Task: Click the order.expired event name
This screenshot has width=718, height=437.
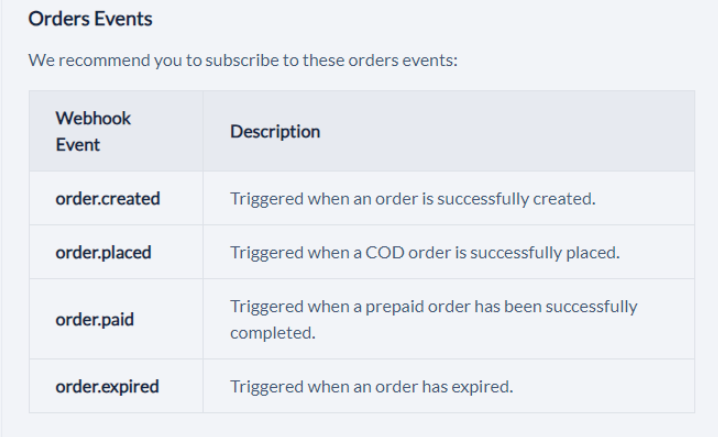Action: coord(107,387)
